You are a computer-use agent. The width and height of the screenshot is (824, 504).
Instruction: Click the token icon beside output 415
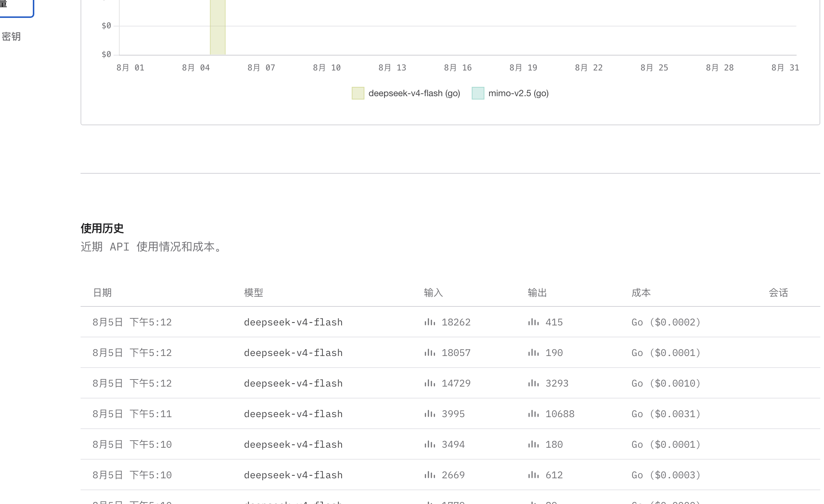pos(534,322)
